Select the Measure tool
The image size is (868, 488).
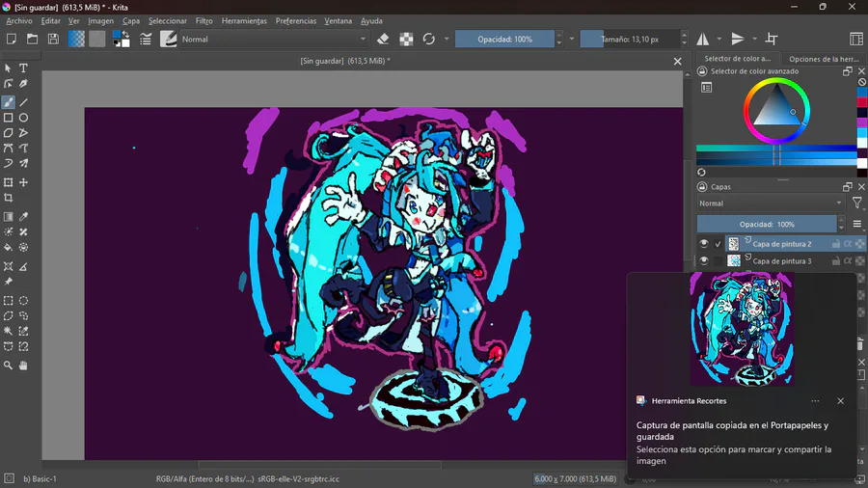[x=23, y=267]
